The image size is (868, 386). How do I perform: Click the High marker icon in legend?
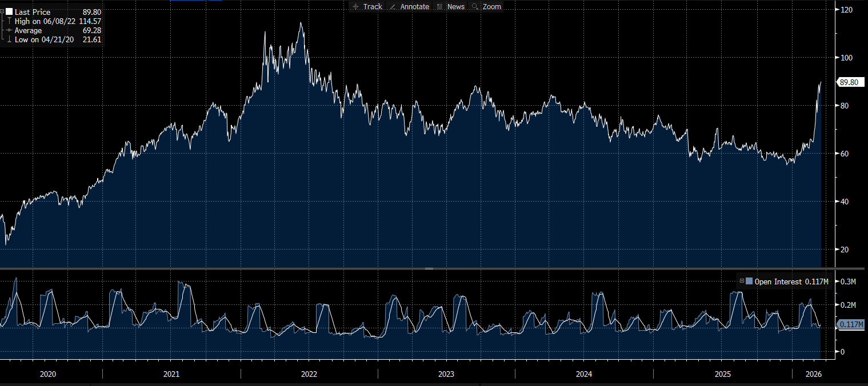[x=9, y=21]
